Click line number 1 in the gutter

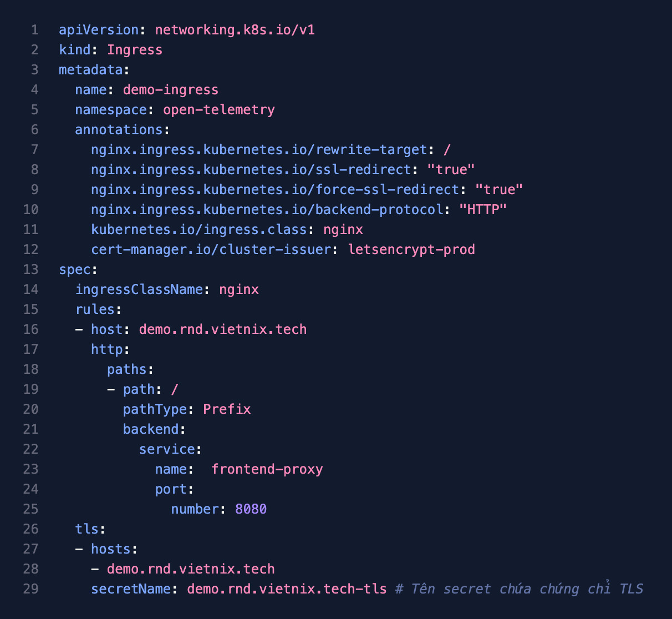[35, 30]
